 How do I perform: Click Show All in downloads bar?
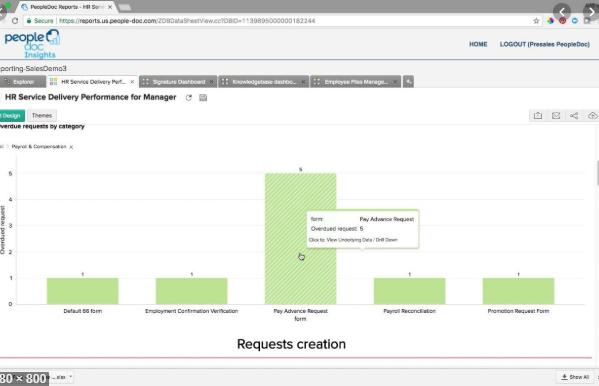pyautogui.click(x=575, y=377)
